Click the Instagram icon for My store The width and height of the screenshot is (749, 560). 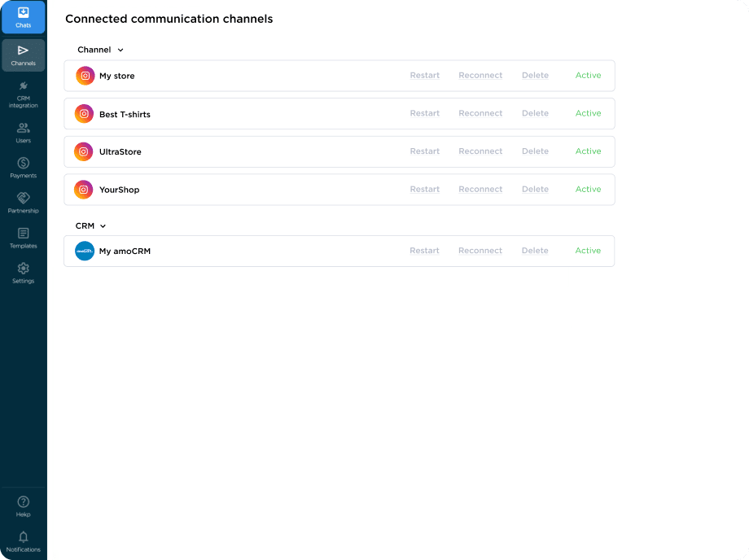point(85,75)
